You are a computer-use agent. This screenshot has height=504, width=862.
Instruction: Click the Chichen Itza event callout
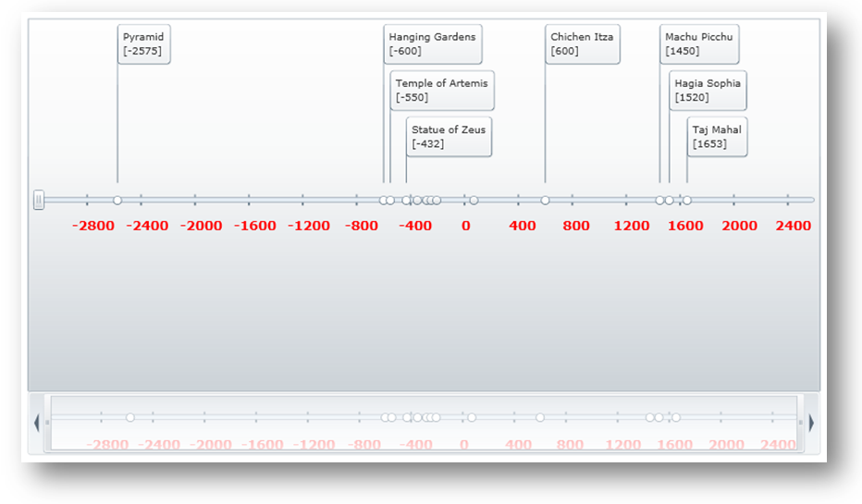[x=582, y=44]
